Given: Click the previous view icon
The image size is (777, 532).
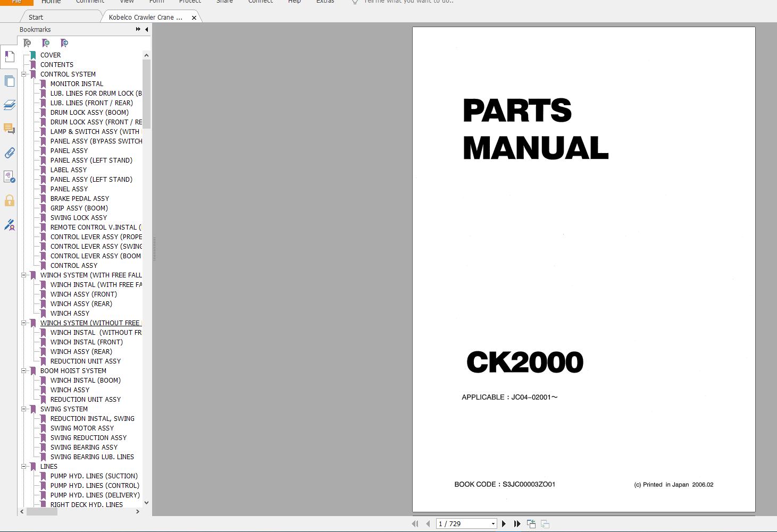Looking at the screenshot, I should [x=531, y=524].
